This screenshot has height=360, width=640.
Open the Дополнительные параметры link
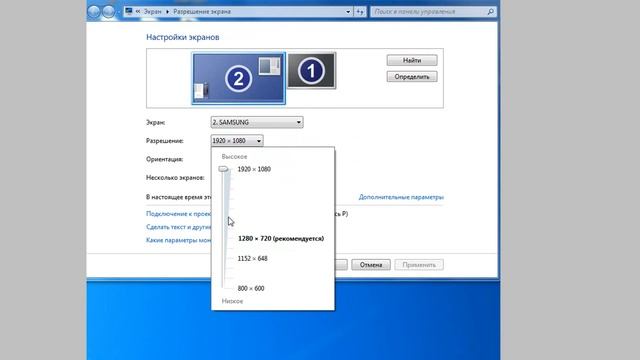(401, 197)
